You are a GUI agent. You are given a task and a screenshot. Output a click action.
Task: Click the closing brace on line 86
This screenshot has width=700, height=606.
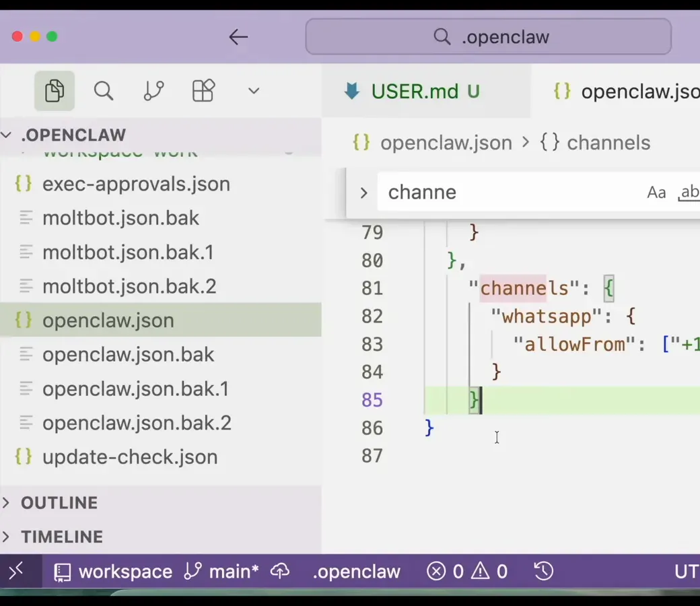coord(429,428)
